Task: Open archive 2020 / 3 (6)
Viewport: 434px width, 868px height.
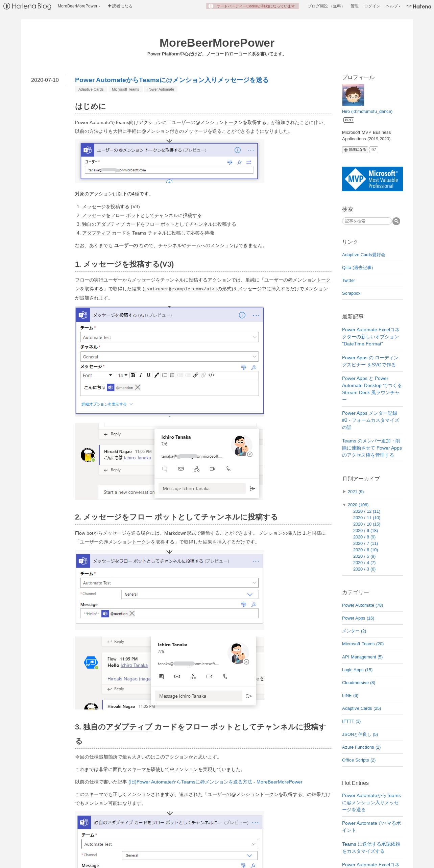Action: [x=364, y=569]
